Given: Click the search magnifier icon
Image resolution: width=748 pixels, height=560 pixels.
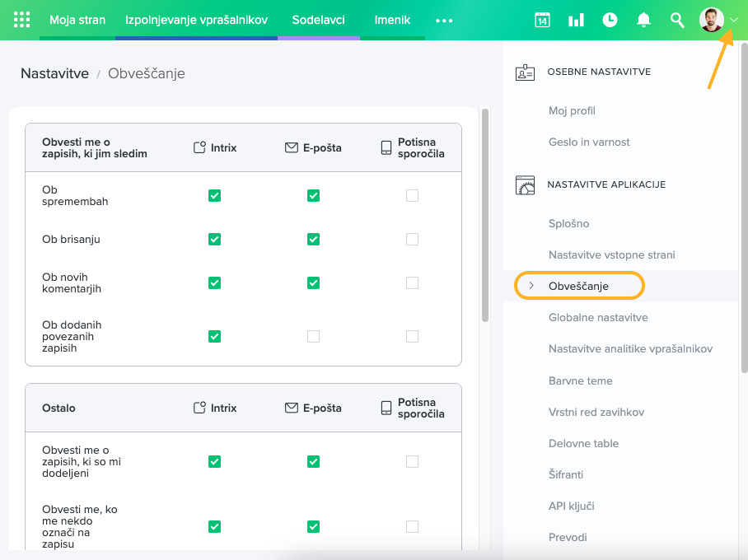Looking at the screenshot, I should (677, 21).
